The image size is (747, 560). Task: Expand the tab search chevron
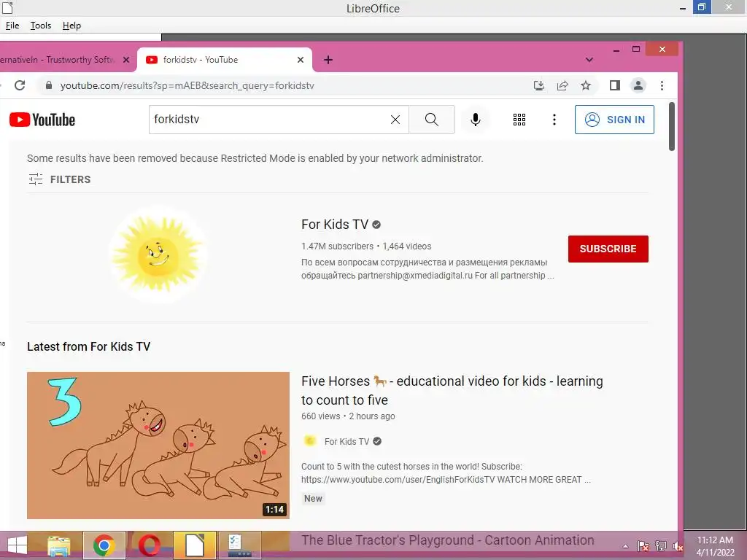[x=589, y=60]
